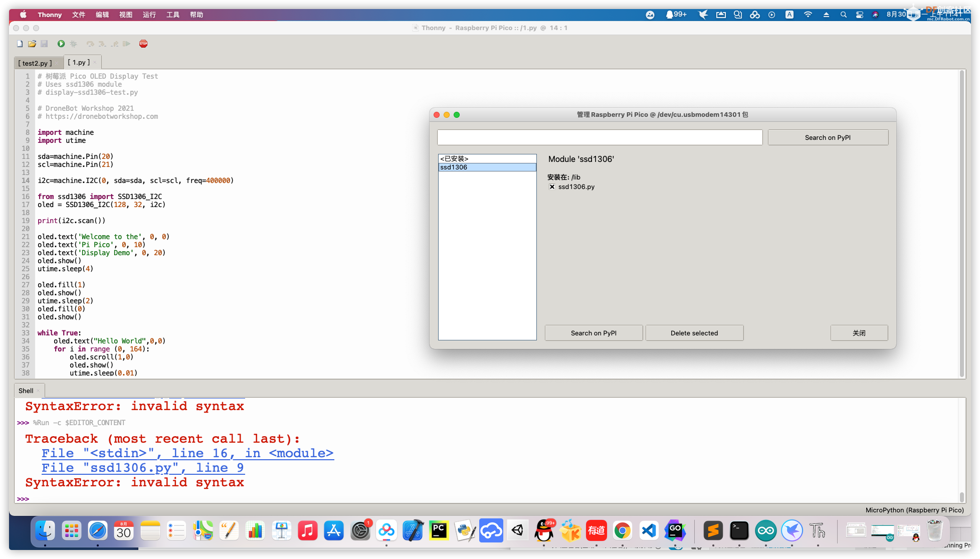This screenshot has width=980, height=559.
Task: Open the 帮助 menu
Action: [x=197, y=15]
